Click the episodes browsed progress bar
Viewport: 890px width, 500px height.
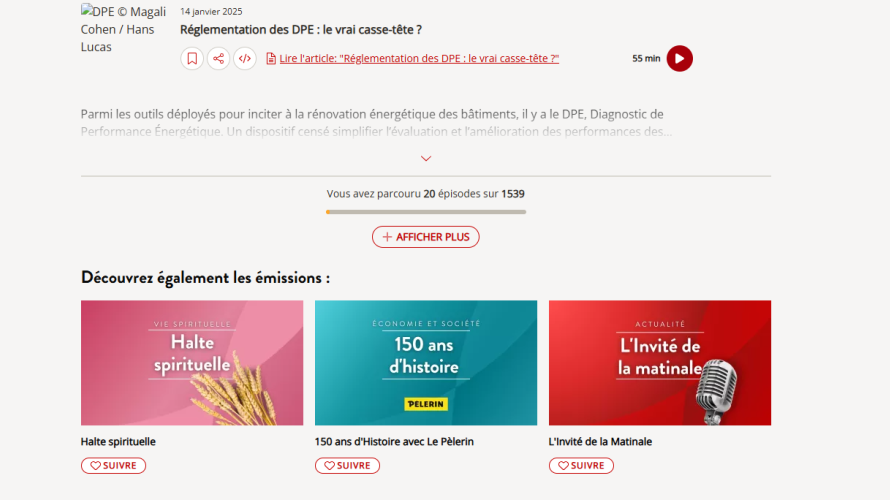[426, 212]
